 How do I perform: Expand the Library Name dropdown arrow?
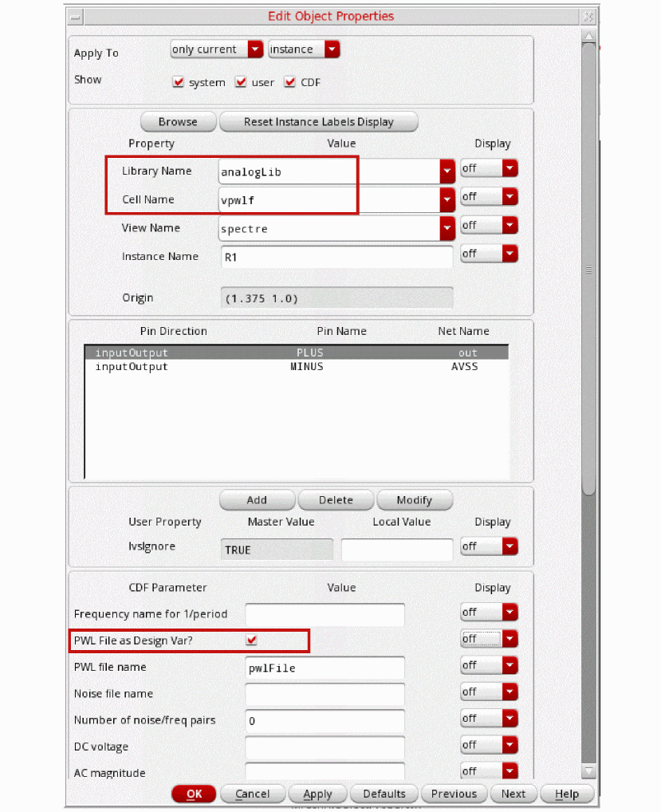[x=447, y=171]
